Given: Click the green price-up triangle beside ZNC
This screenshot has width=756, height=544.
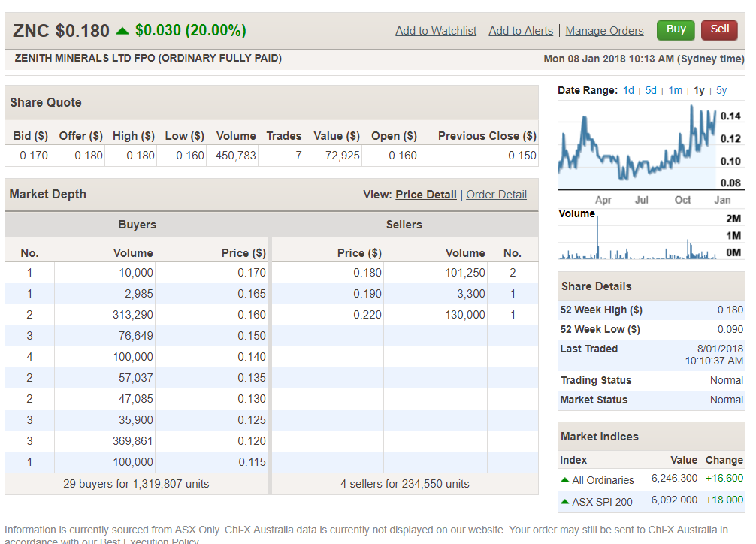Looking at the screenshot, I should point(122,31).
